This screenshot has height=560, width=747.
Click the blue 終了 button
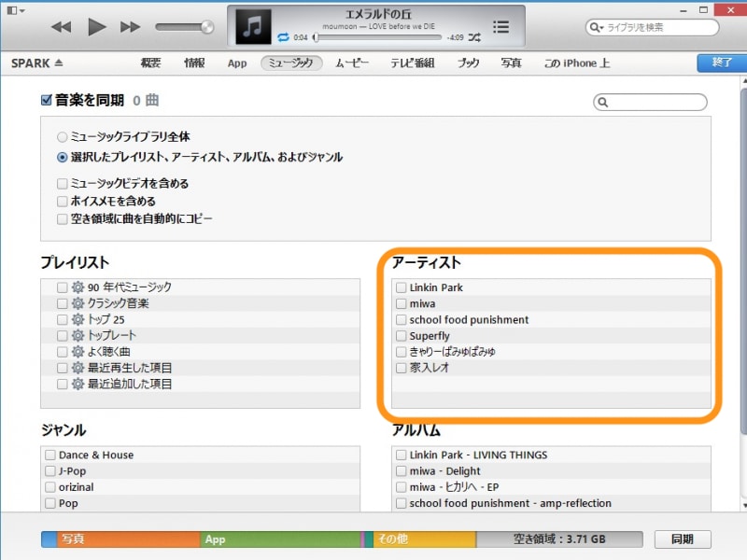[x=721, y=63]
